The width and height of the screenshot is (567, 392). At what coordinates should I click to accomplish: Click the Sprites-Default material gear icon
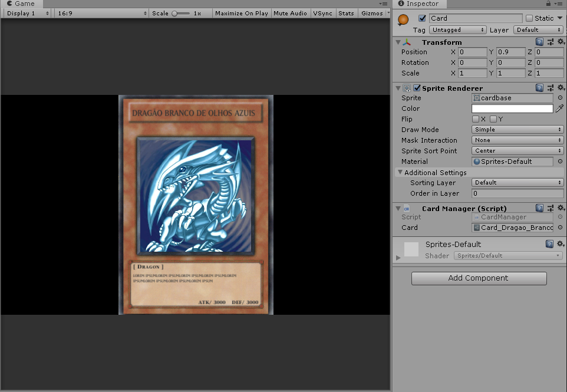561,243
